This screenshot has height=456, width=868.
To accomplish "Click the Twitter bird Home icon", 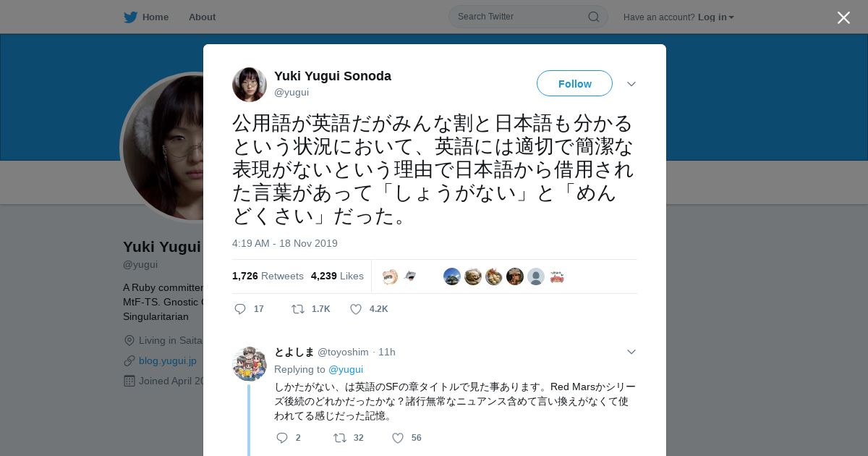I will coord(130,17).
